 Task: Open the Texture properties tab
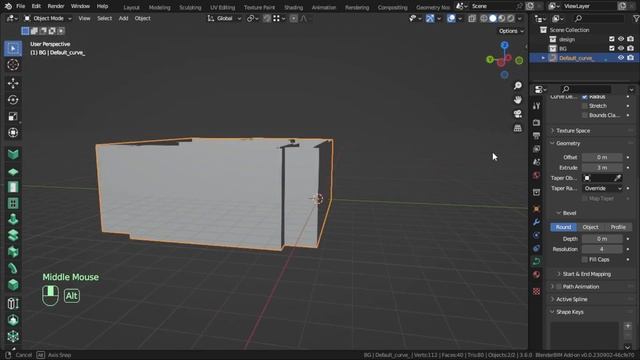[x=536, y=291]
